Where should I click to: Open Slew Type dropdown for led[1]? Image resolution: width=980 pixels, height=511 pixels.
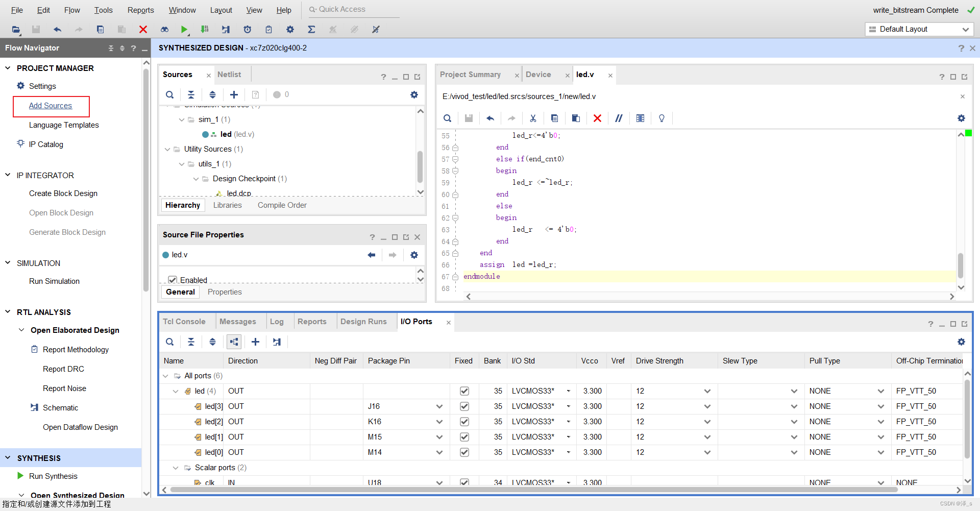(x=794, y=437)
